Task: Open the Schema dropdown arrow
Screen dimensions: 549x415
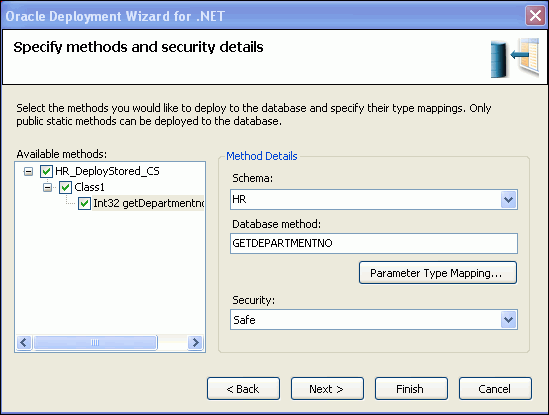Action: tap(508, 200)
